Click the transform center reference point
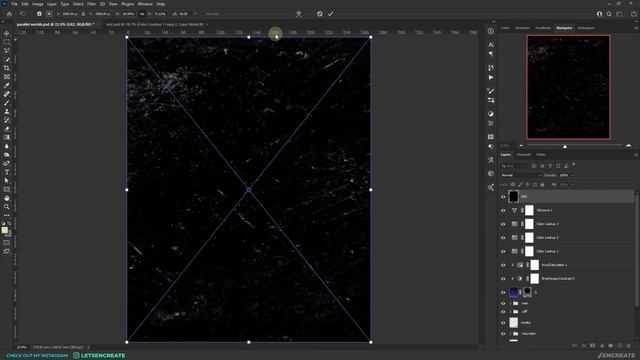This screenshot has height=360, width=640. [x=249, y=190]
